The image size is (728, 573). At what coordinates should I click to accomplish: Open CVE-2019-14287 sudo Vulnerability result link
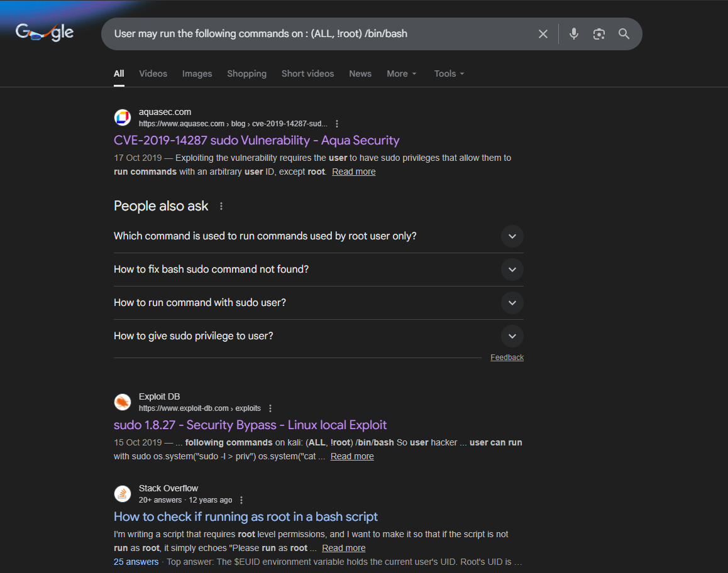point(256,140)
